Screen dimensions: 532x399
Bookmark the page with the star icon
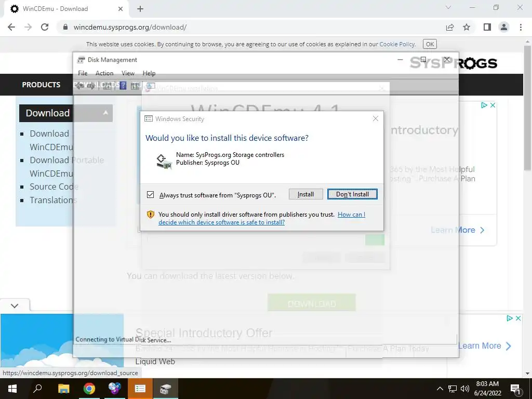click(467, 27)
